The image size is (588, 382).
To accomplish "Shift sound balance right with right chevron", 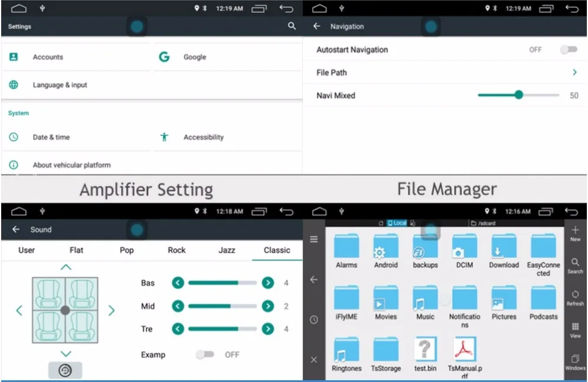I will click(x=111, y=310).
